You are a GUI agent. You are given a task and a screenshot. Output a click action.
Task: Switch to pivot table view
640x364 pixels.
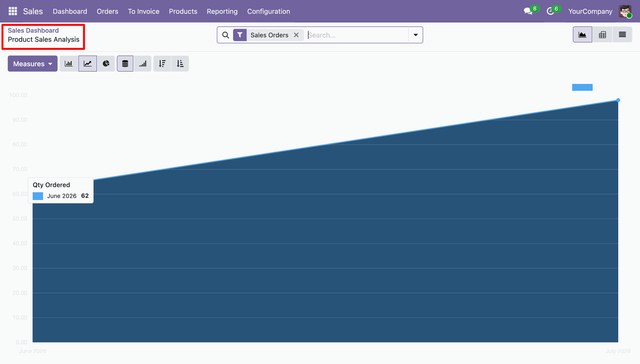[602, 35]
